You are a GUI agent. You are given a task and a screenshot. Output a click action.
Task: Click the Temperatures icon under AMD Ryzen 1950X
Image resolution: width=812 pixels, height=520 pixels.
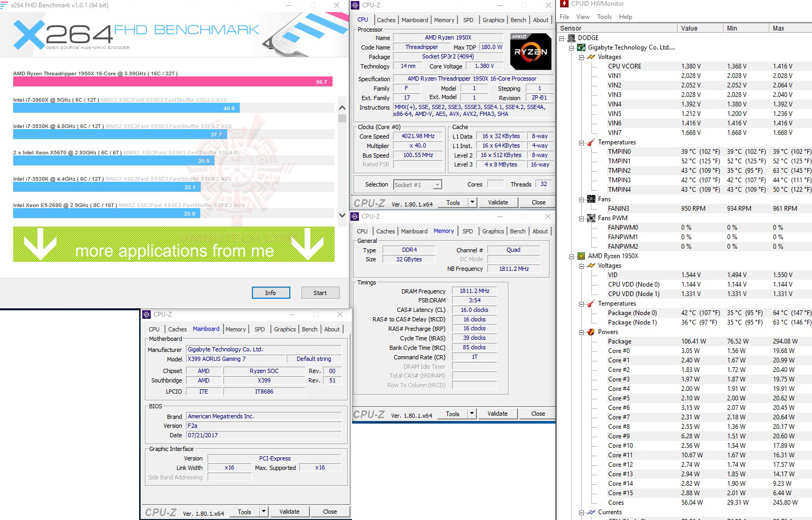pyautogui.click(x=591, y=303)
